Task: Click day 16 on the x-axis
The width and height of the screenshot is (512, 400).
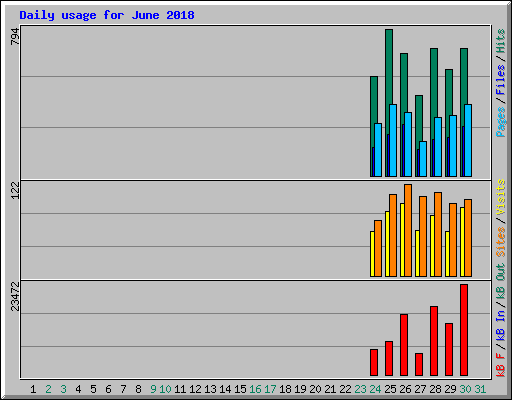Action: click(x=255, y=389)
